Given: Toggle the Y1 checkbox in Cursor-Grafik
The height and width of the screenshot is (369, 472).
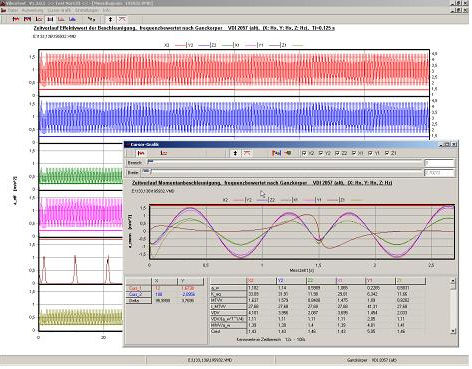Looking at the screenshot, I should click(370, 153).
